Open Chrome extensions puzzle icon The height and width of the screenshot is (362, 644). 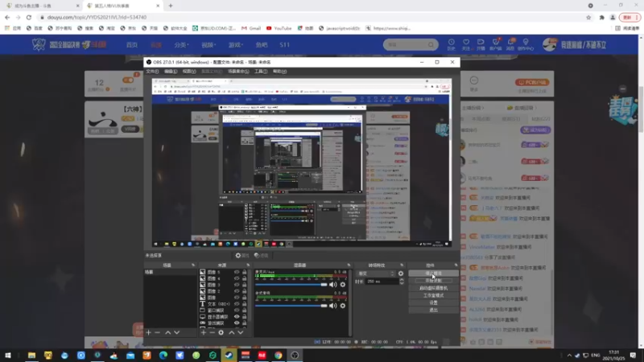pos(601,17)
